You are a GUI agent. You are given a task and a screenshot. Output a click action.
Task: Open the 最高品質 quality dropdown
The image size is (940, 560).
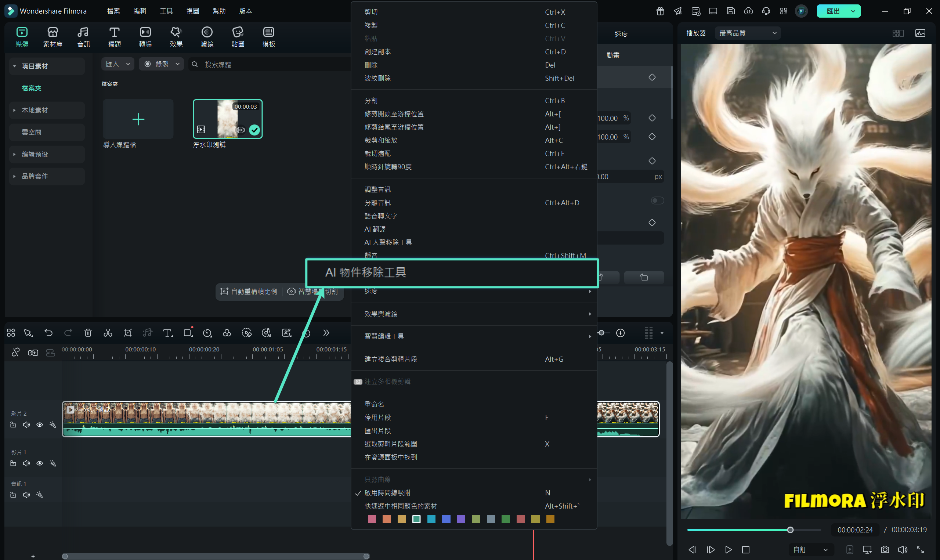(x=748, y=33)
